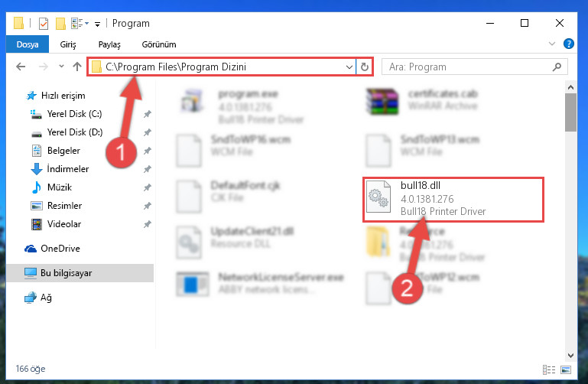The height and width of the screenshot is (384, 588).
Task: Unpin Müzik from quick access
Action: tap(148, 187)
